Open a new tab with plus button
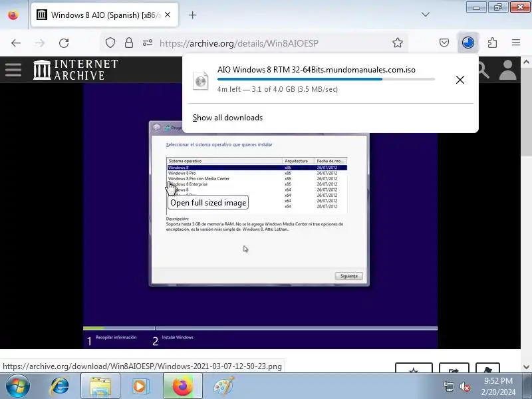The height and width of the screenshot is (399, 532). coord(192,15)
